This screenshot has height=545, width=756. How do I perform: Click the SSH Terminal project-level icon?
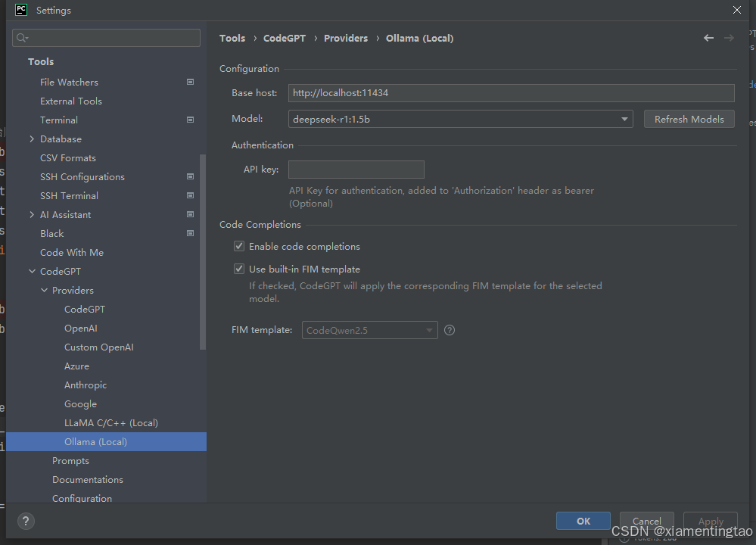pos(191,195)
